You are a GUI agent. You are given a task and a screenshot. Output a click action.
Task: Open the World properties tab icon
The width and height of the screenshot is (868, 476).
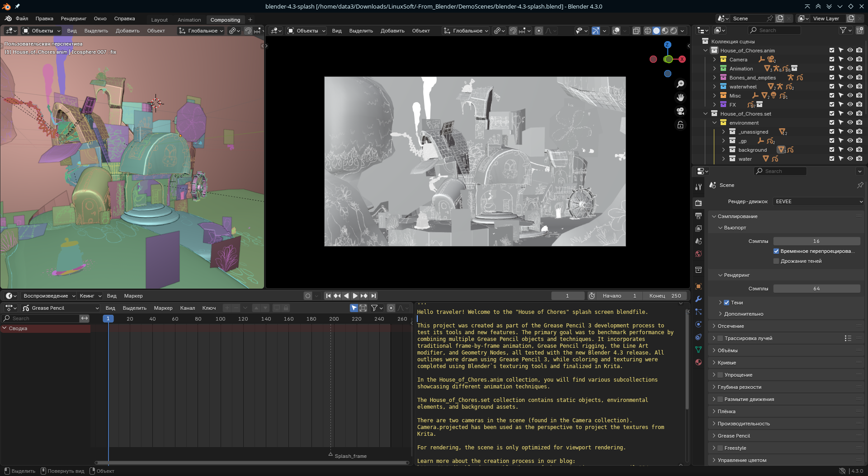(x=698, y=254)
